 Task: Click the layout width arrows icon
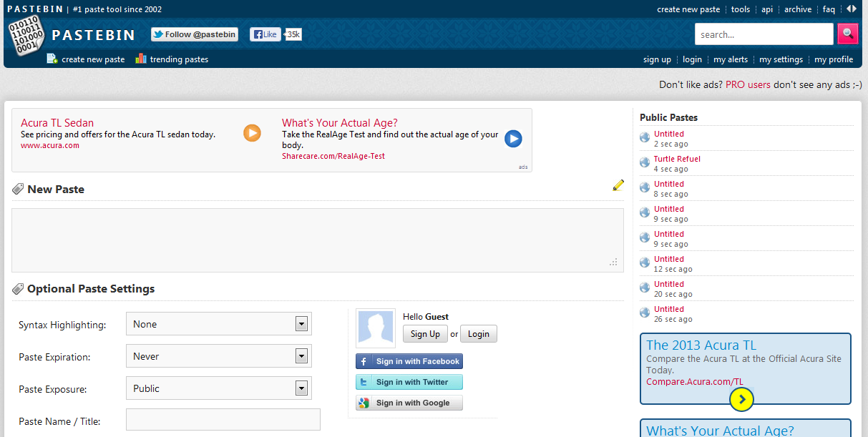(851, 9)
